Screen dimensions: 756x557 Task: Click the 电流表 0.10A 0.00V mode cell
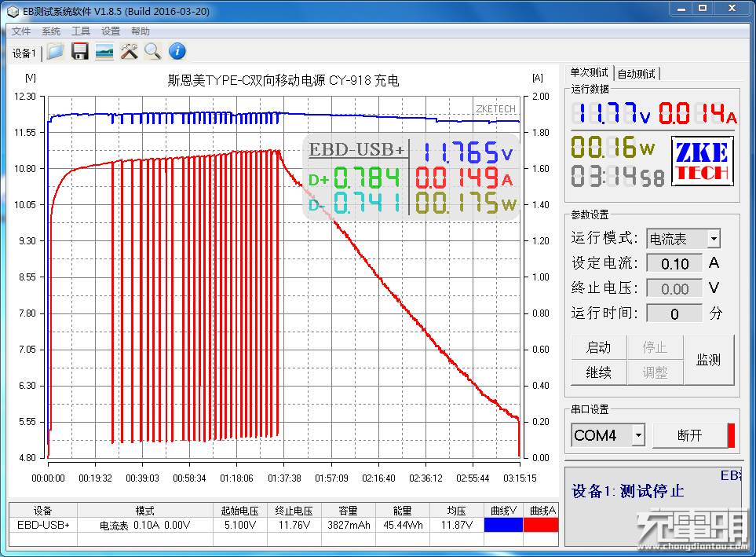pyautogui.click(x=145, y=525)
